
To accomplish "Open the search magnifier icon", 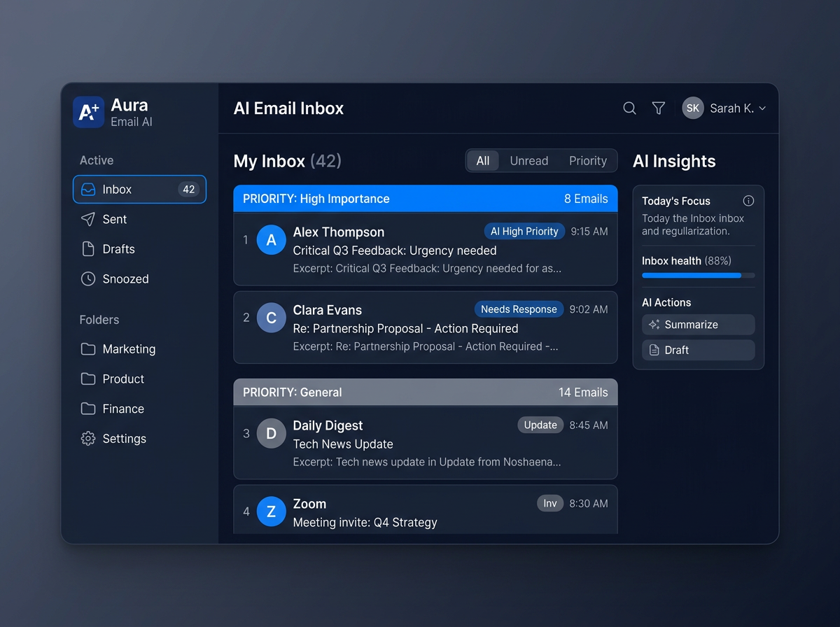I will click(x=629, y=108).
